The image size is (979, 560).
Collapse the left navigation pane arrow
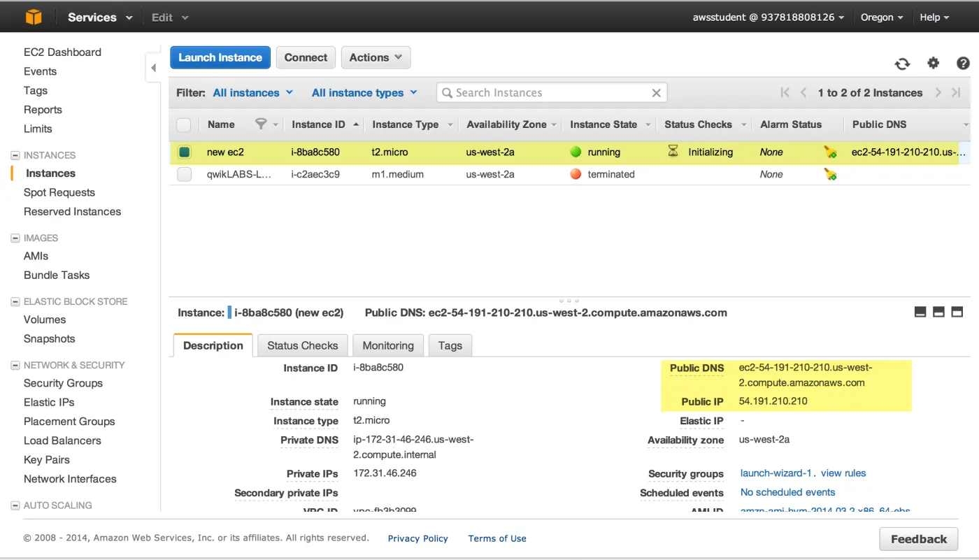click(154, 68)
